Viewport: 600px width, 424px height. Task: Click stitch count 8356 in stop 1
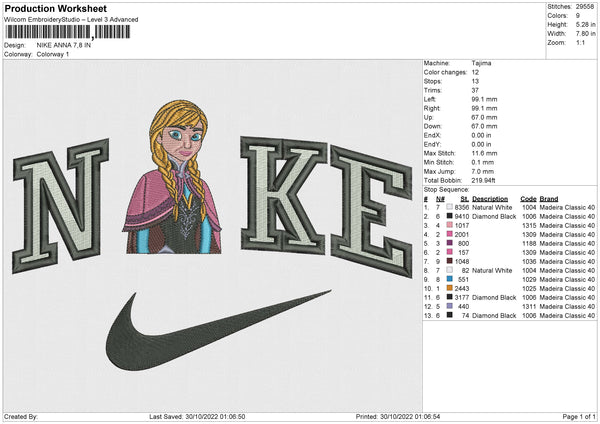[x=461, y=207]
